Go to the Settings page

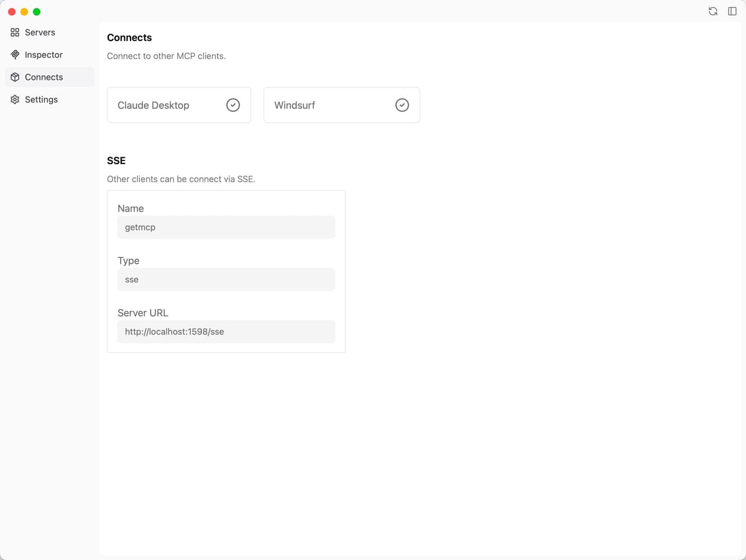pos(41,99)
